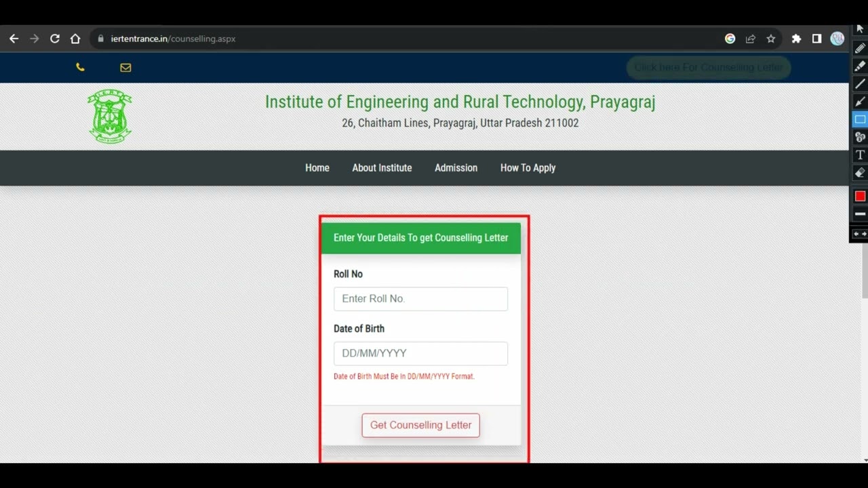Go back to previous page
This screenshot has width=868, height=488.
coord(14,39)
